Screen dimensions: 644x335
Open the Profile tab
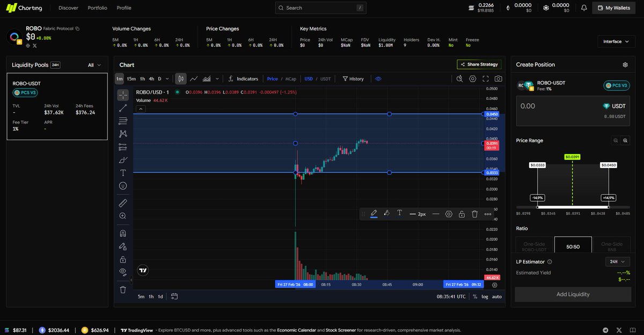pos(123,8)
